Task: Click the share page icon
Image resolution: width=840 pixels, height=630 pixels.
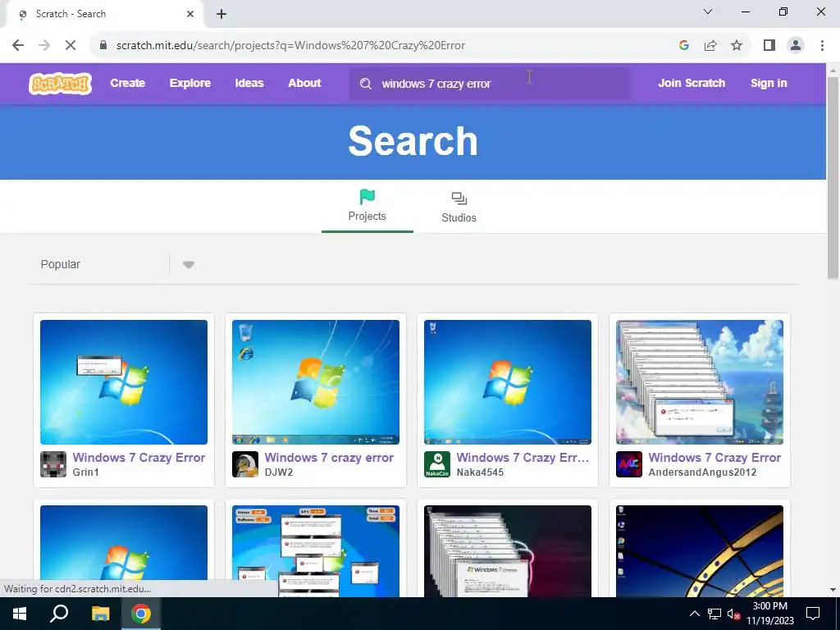Action: pos(710,45)
